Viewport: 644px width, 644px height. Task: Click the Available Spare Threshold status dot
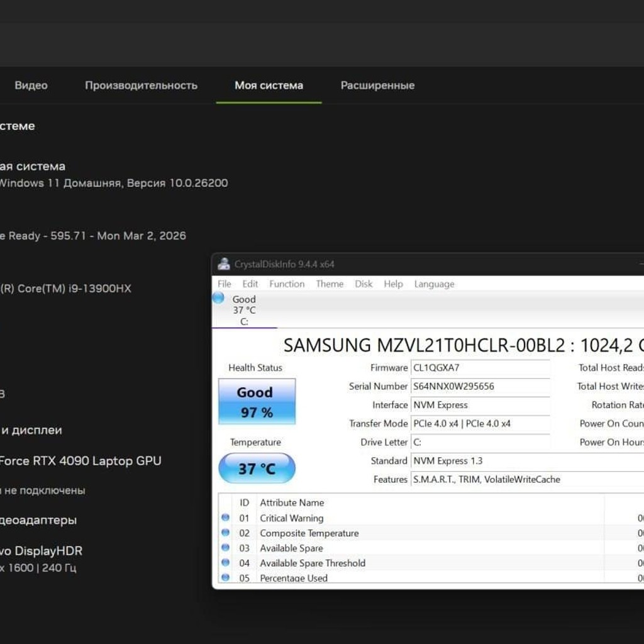coord(226,562)
